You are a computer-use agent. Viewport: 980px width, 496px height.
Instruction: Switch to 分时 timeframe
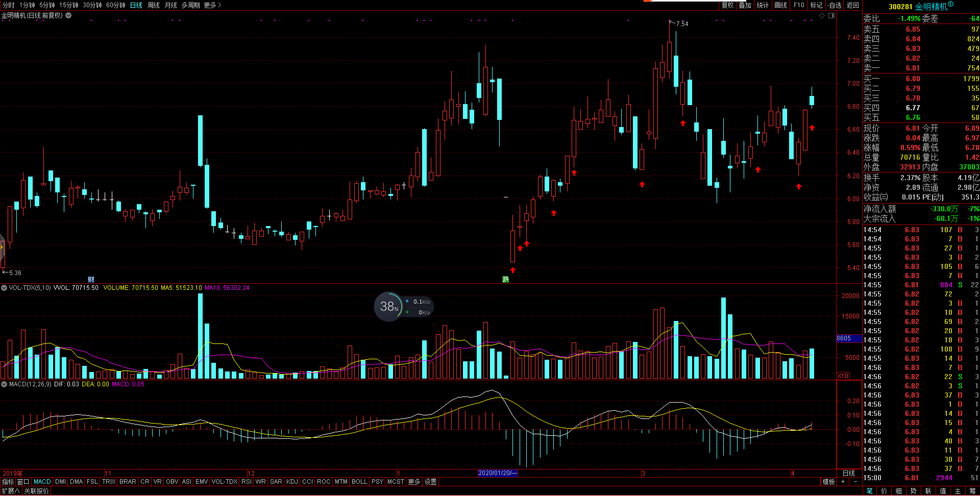[x=9, y=5]
